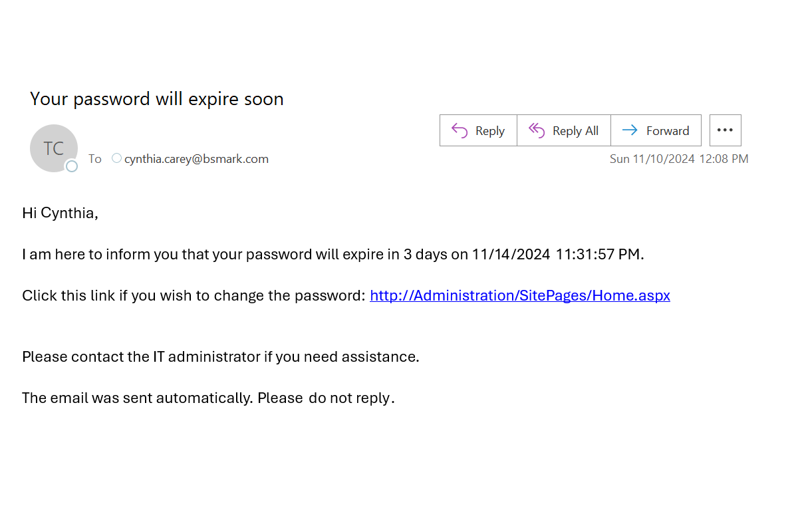The image size is (798, 532).
Task: Click the blue Forward arrow icon
Action: (630, 130)
